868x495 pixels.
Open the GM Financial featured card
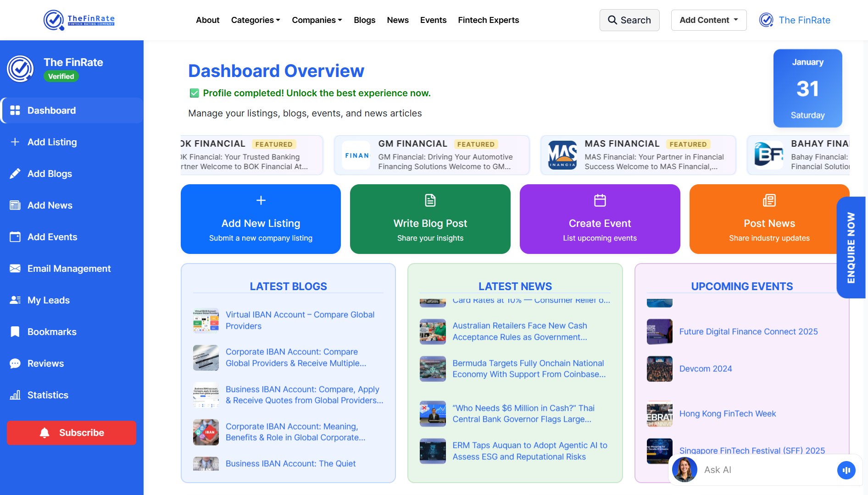pos(432,155)
